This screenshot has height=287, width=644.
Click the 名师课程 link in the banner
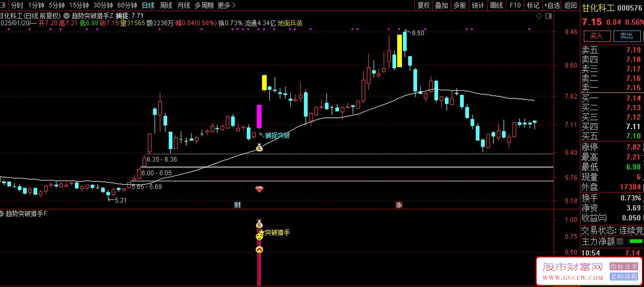click(624, 277)
